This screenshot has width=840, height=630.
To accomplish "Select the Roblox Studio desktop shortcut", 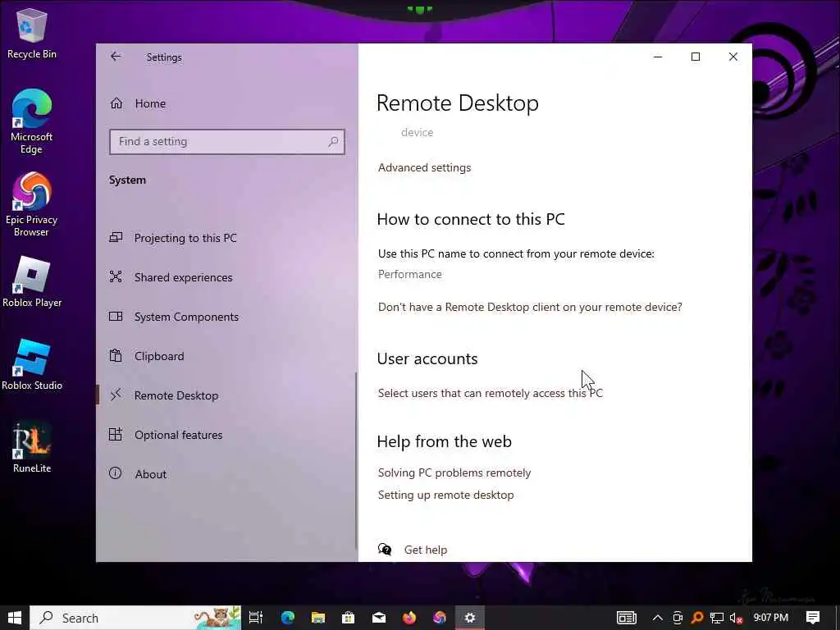I will pyautogui.click(x=32, y=365).
